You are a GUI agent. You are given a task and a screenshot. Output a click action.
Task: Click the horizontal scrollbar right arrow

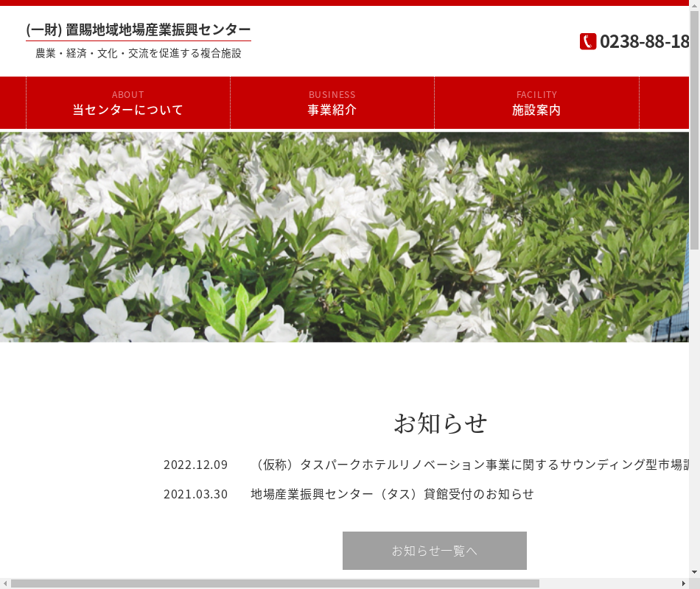683,583
